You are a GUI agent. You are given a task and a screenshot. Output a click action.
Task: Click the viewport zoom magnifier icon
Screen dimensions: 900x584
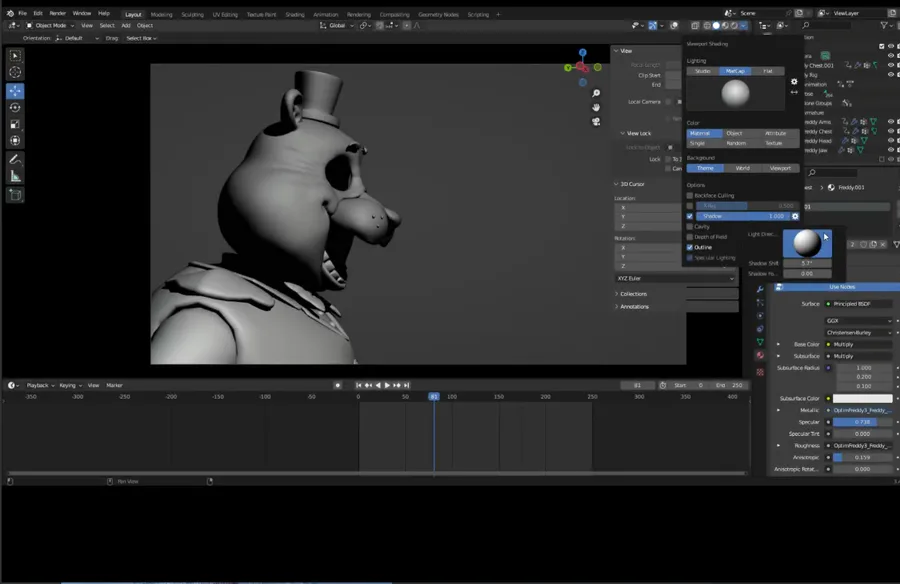coord(596,93)
